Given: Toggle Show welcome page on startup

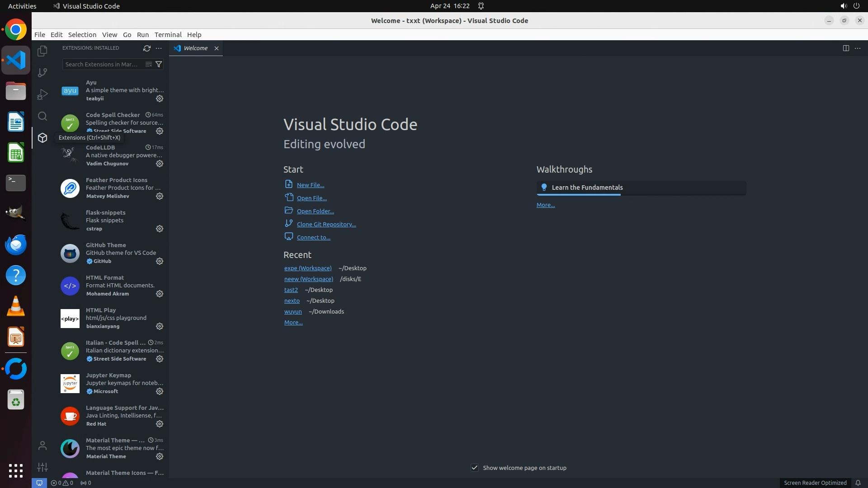Looking at the screenshot, I should [x=474, y=468].
